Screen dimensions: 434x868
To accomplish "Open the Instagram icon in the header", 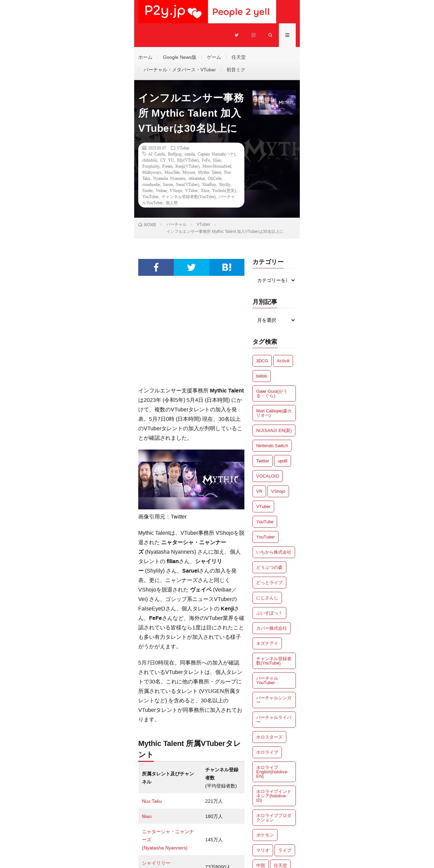I will (x=254, y=35).
